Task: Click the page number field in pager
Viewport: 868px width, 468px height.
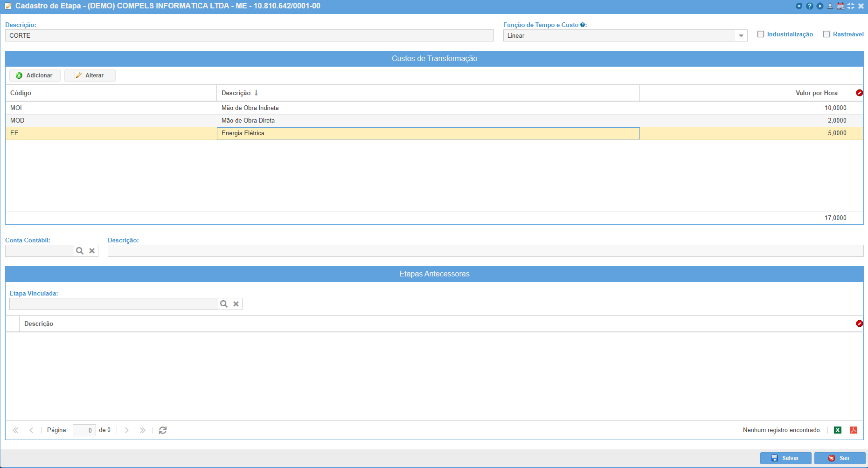Action: pos(84,430)
